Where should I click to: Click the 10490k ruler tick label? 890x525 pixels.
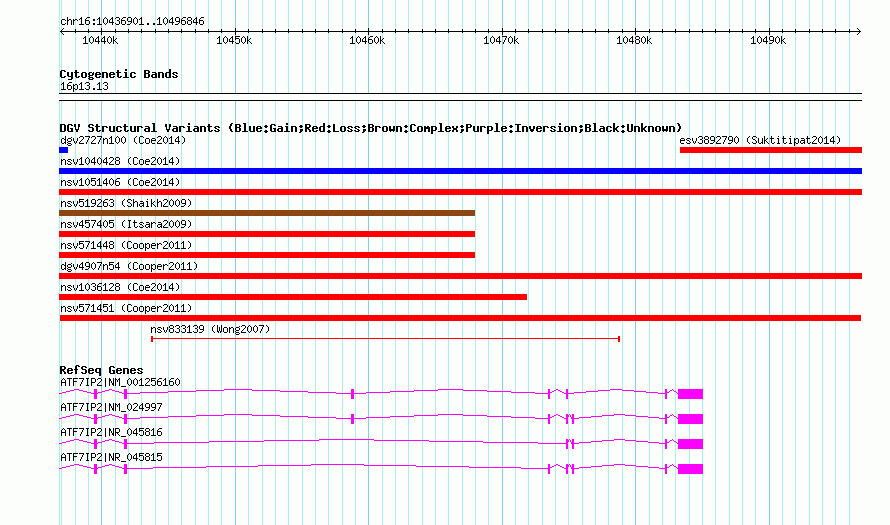click(x=768, y=40)
